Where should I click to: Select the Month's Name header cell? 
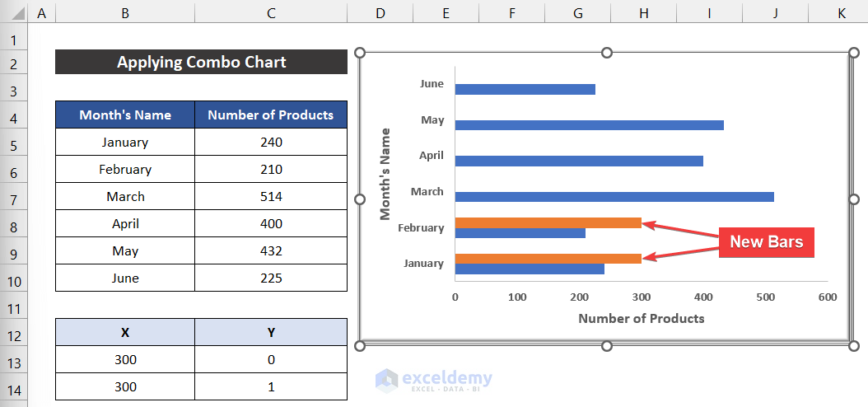tap(125, 115)
